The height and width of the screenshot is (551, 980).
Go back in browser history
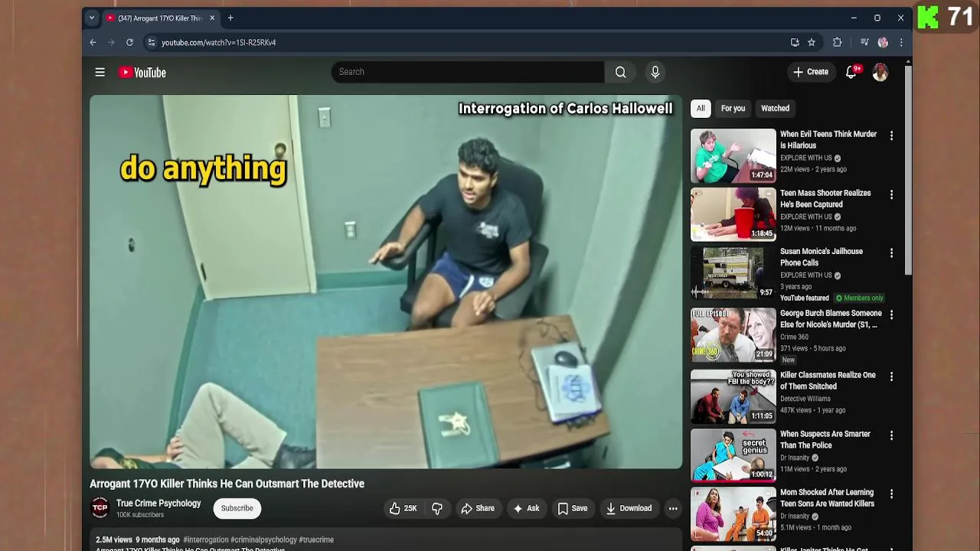[93, 42]
